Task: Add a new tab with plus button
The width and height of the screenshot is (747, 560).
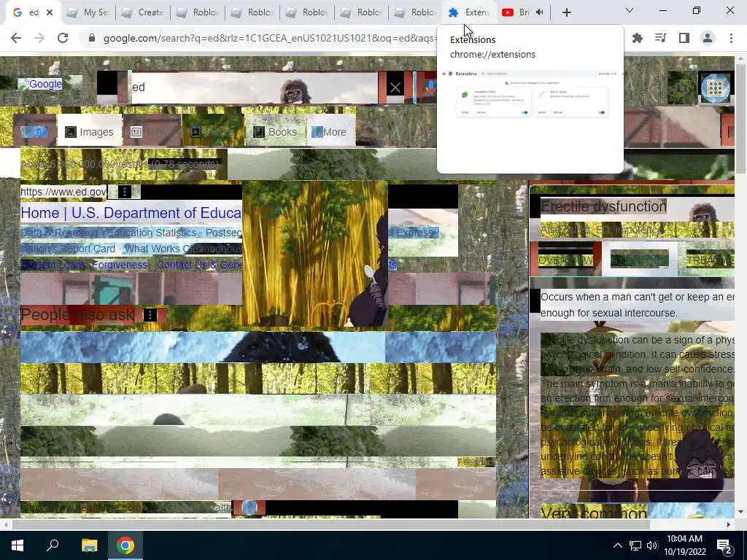Action: [566, 12]
